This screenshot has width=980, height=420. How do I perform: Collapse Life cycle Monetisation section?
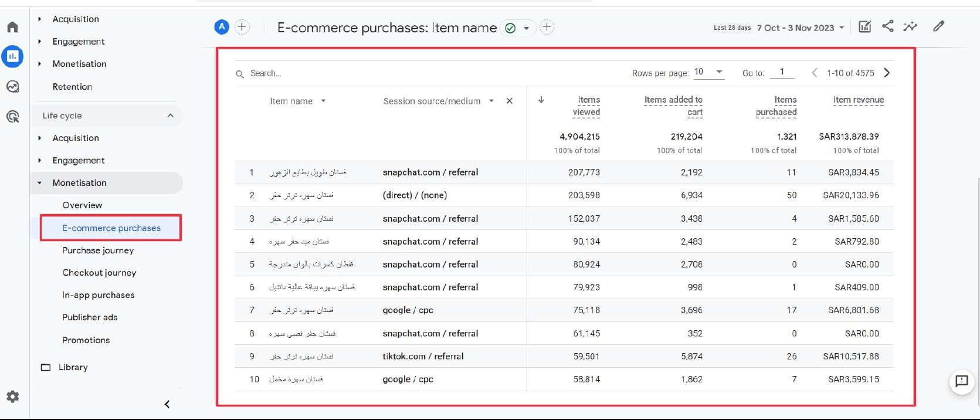pos(39,183)
